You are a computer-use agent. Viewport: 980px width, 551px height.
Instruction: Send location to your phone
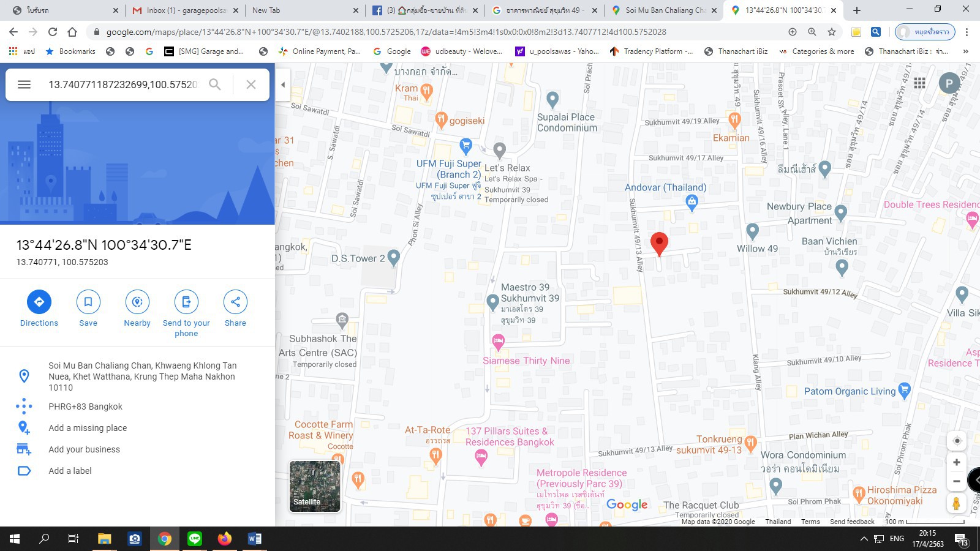186,314
